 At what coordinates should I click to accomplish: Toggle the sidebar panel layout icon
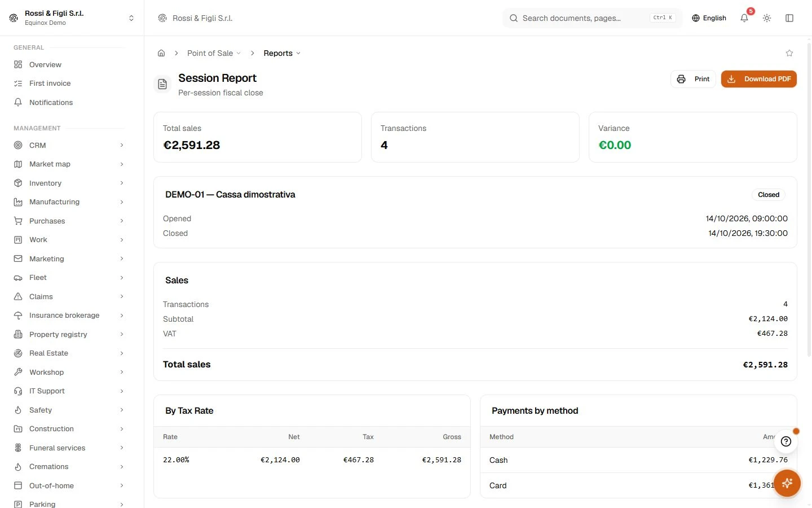pos(789,18)
